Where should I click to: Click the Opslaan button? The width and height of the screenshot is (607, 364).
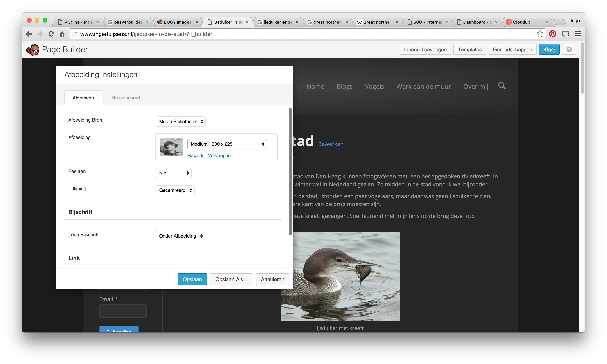pyautogui.click(x=192, y=279)
